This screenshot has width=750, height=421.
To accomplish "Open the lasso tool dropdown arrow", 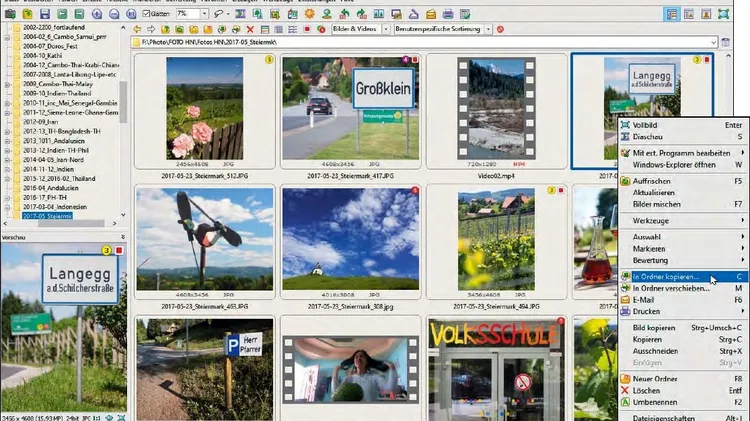I will tap(228, 14).
